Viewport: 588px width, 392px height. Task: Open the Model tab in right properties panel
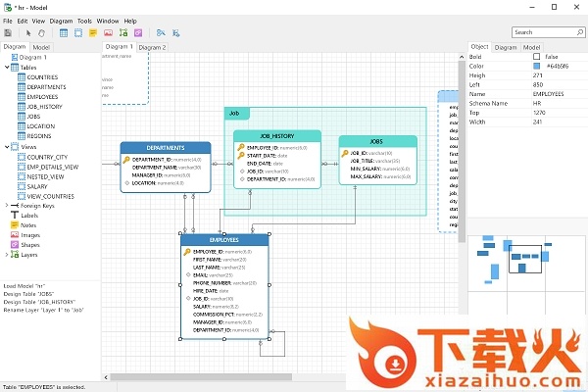point(531,47)
